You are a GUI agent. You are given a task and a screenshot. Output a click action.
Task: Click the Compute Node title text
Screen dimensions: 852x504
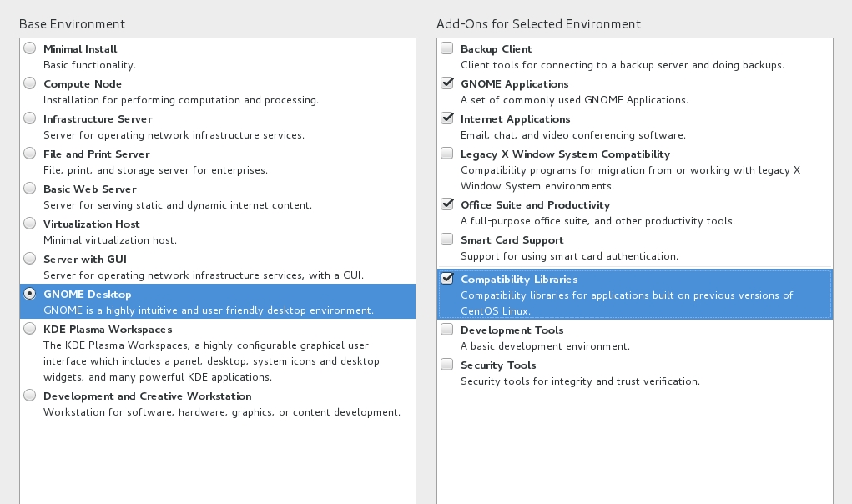pyautogui.click(x=83, y=84)
